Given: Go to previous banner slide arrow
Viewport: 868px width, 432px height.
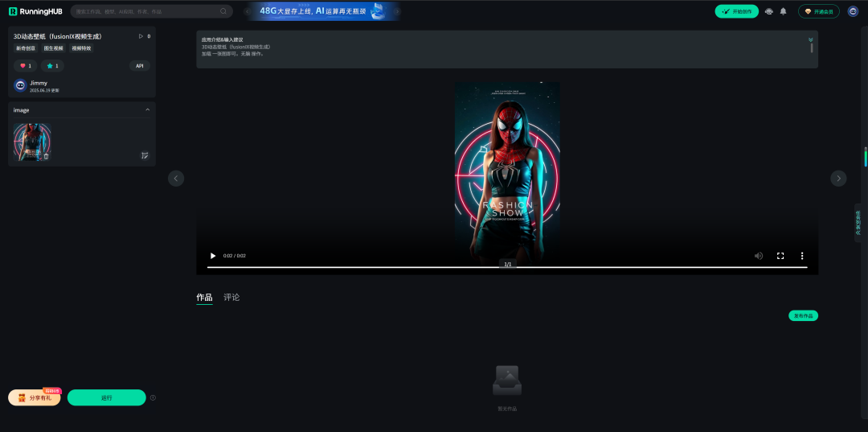Looking at the screenshot, I should pyautogui.click(x=248, y=11).
